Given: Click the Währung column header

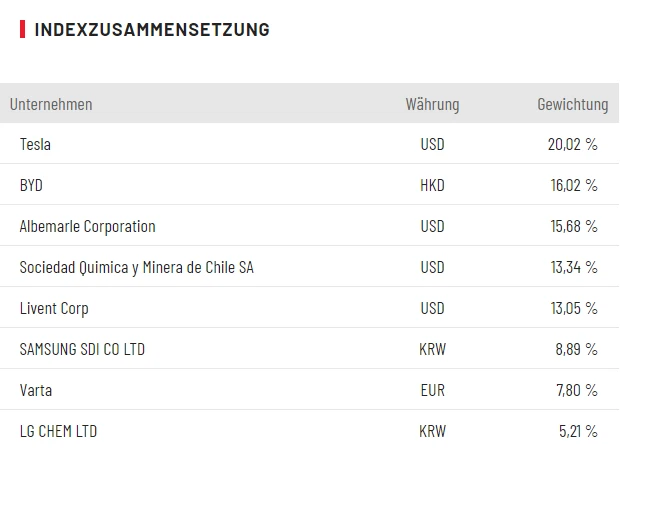Looking at the screenshot, I should tap(432, 104).
